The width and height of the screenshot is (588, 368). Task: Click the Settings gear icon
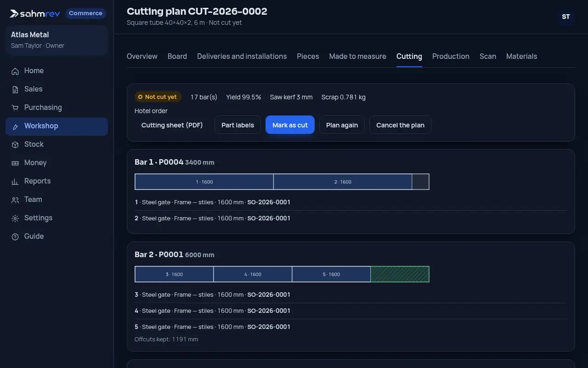(15, 218)
